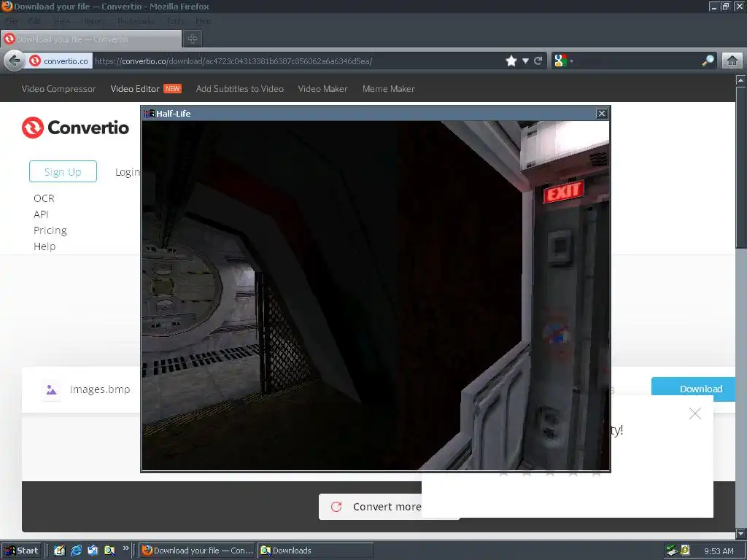Open the Pricing page link
The image size is (747, 560).
click(50, 230)
